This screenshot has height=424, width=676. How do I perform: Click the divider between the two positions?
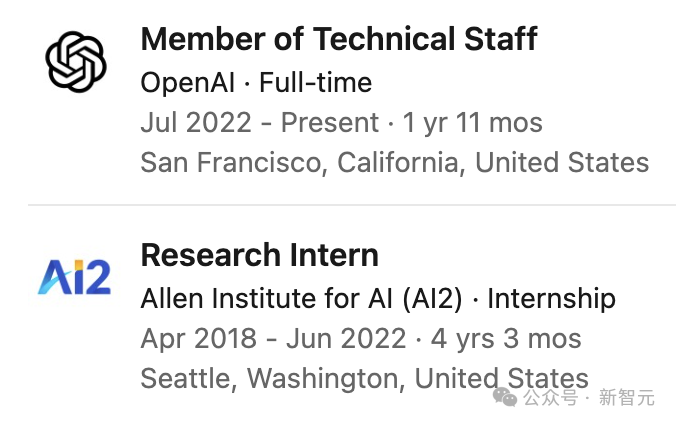(352, 205)
